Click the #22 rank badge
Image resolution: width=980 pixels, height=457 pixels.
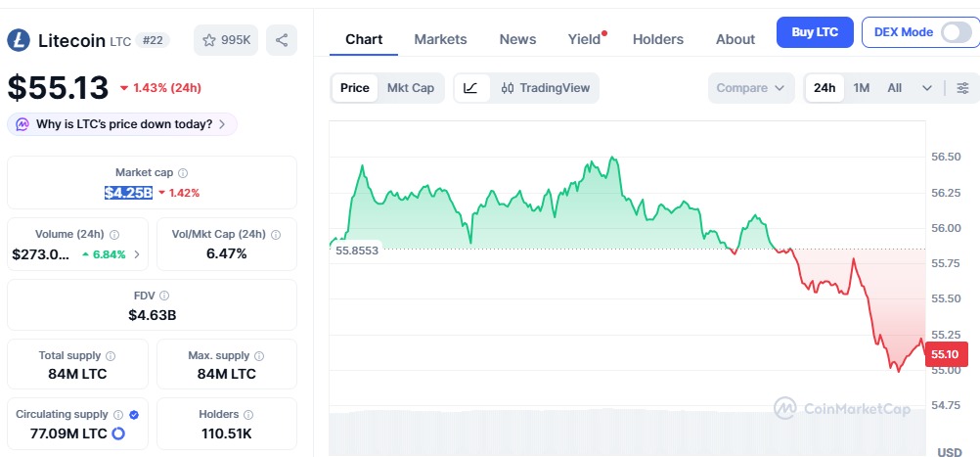coord(153,41)
